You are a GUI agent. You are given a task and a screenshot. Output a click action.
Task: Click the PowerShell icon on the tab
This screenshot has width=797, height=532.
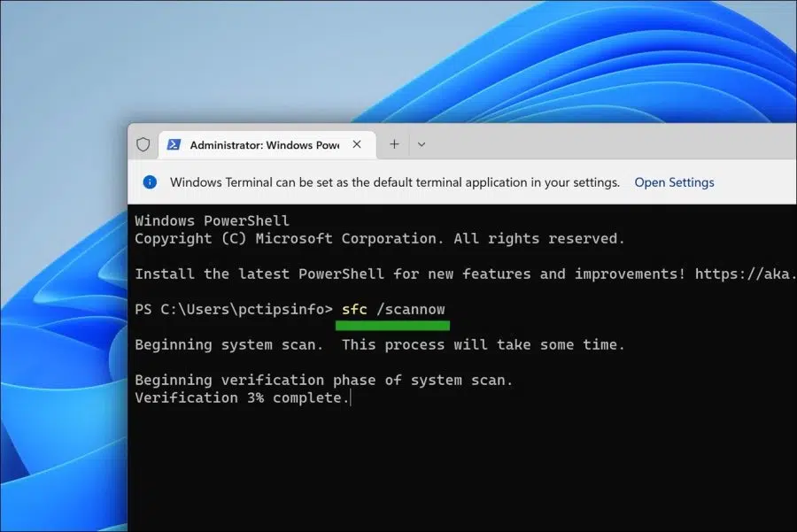coord(174,145)
